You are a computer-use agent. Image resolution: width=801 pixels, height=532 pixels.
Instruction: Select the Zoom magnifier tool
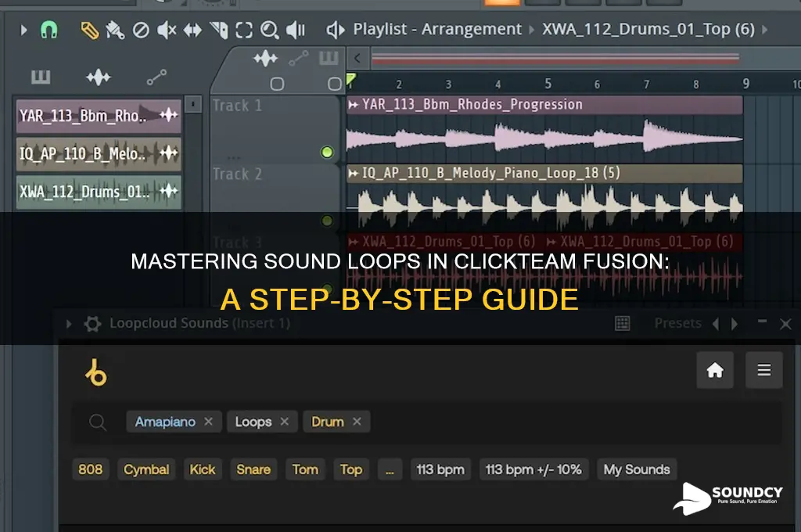pyautogui.click(x=269, y=31)
